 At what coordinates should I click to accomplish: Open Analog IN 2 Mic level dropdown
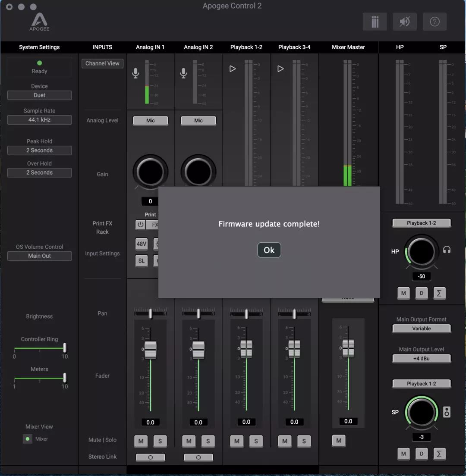click(198, 121)
